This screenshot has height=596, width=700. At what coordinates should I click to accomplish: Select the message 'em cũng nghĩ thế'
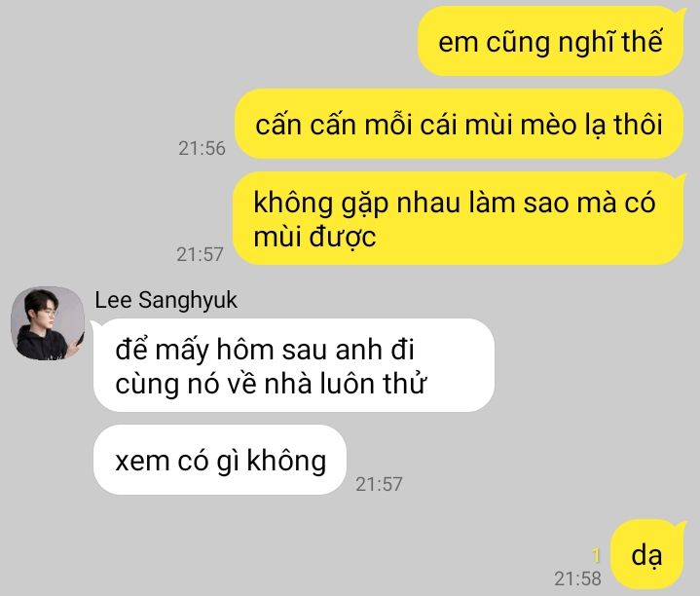coord(550,42)
